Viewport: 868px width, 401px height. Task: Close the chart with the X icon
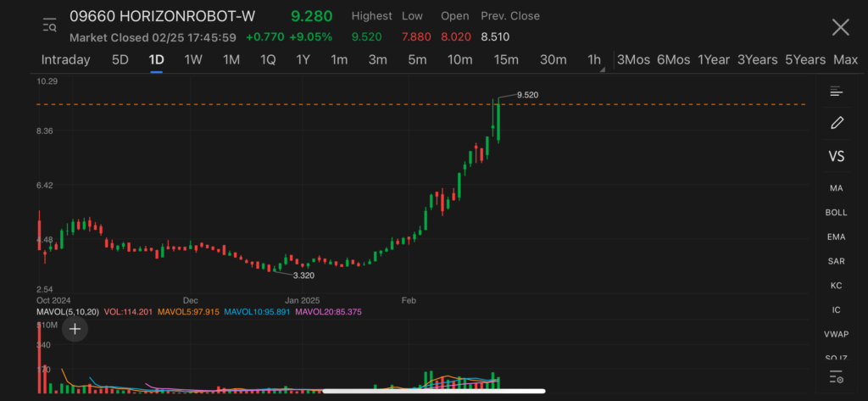(840, 26)
